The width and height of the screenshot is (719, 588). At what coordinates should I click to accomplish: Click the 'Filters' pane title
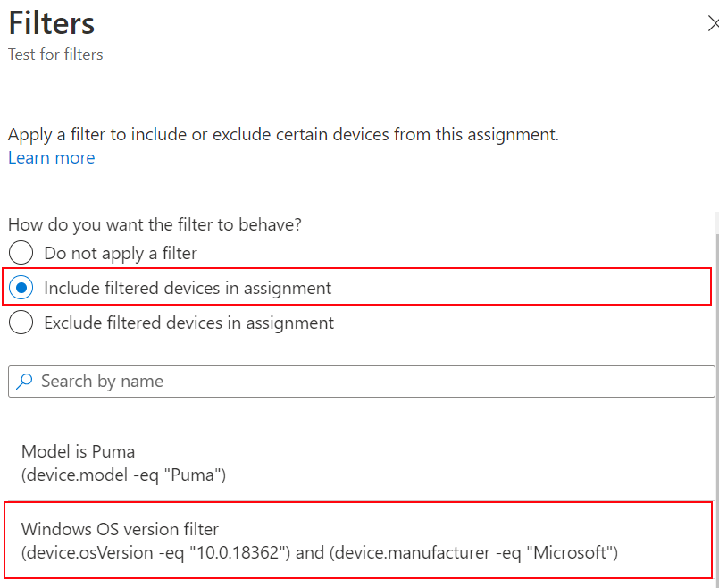coord(51,23)
